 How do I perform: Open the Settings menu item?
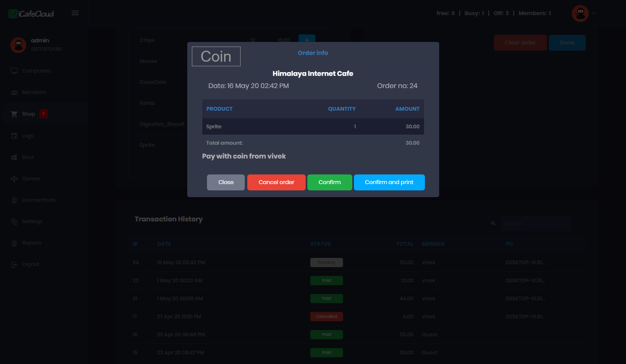(x=32, y=221)
